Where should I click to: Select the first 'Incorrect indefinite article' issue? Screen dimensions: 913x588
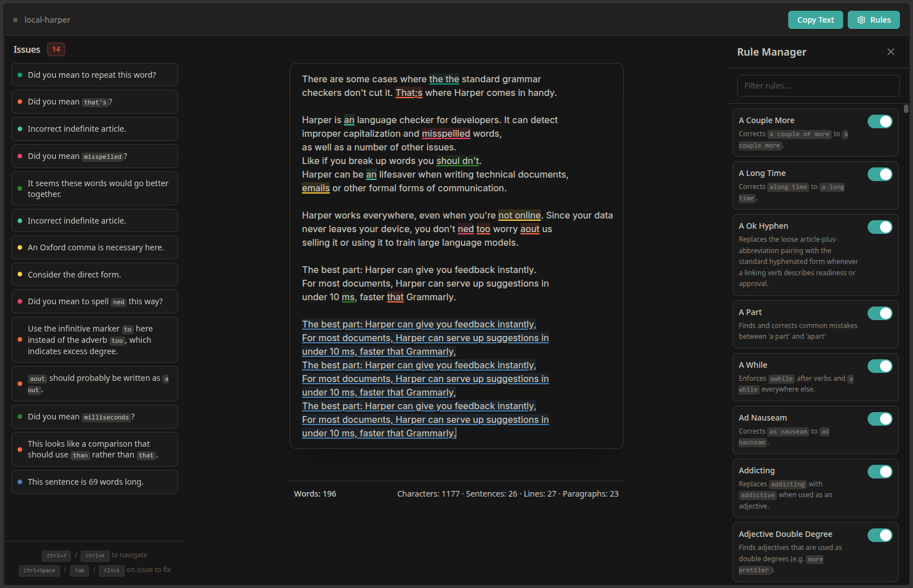[x=95, y=129]
